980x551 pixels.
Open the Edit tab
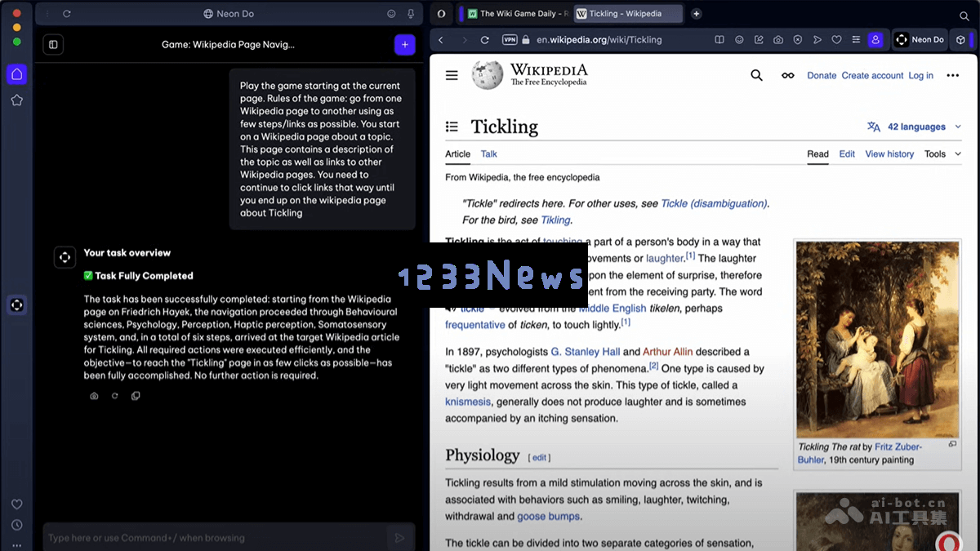point(847,153)
